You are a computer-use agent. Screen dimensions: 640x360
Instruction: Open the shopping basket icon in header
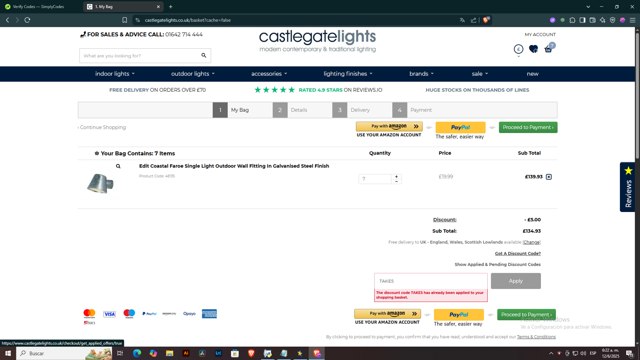point(549,49)
